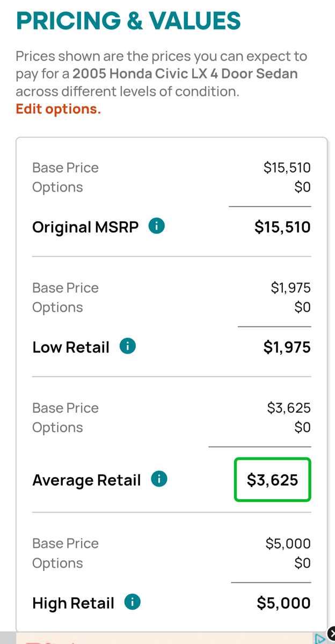Click the High Retail label
335x644 pixels.
pyautogui.click(x=73, y=603)
